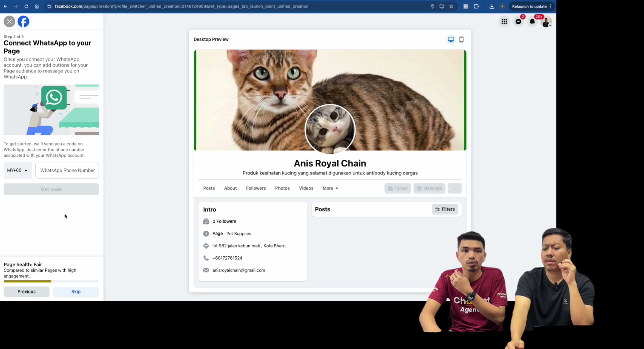Open Photos tab in preview

(282, 188)
